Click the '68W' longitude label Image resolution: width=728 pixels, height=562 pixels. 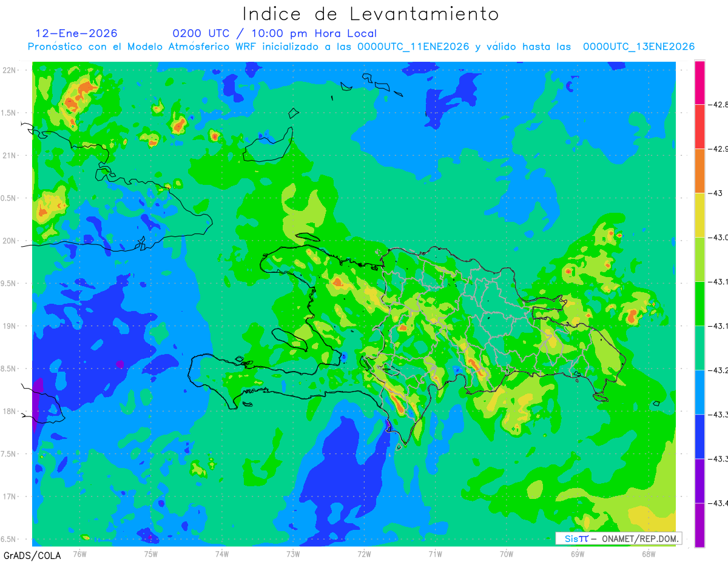tap(649, 554)
